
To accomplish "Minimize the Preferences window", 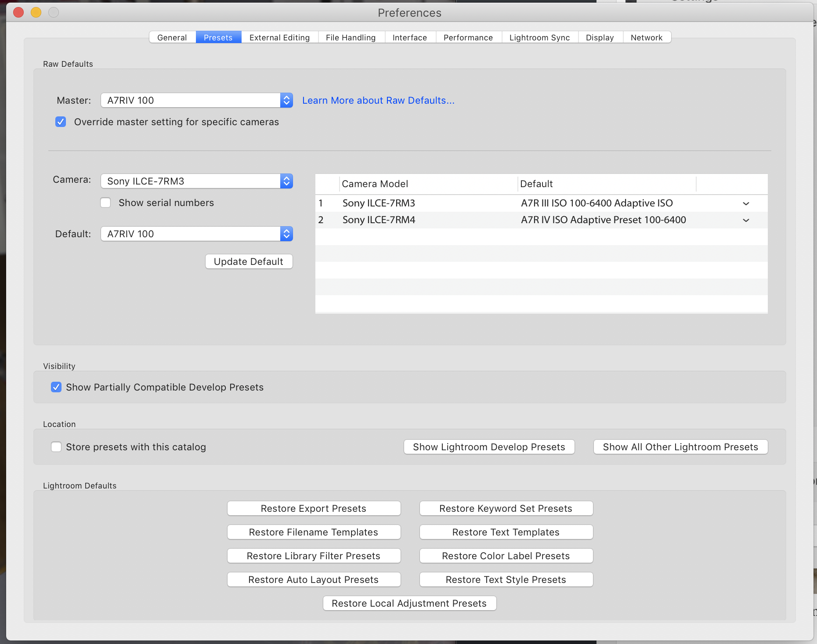I will point(36,12).
